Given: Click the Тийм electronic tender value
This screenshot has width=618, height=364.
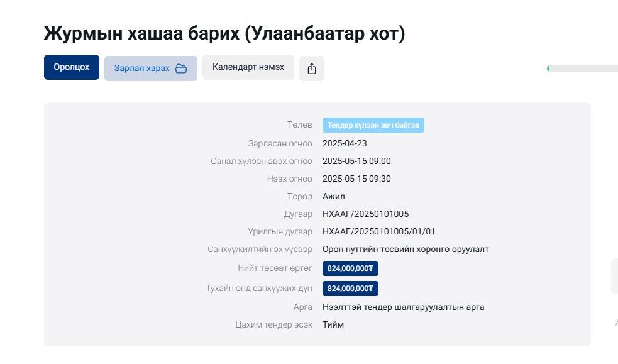Looking at the screenshot, I should (333, 324).
